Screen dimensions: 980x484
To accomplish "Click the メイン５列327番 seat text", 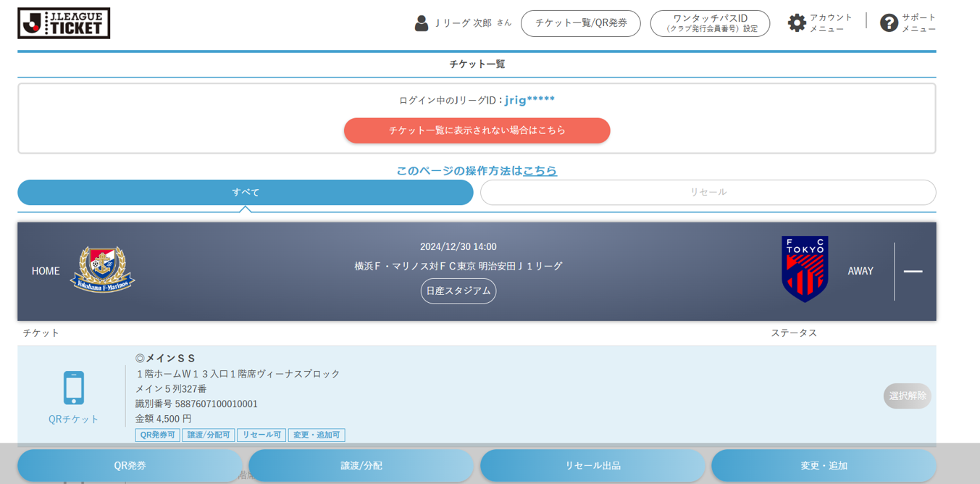I will (x=171, y=388).
